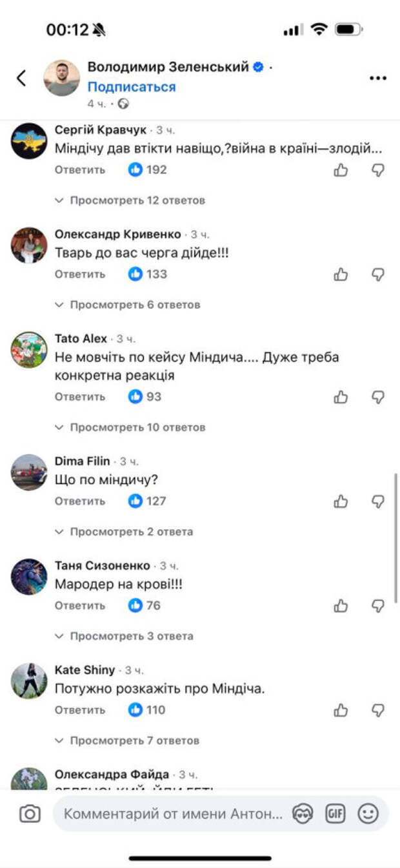Tap the back arrow icon
400x868 pixels.
click(21, 78)
